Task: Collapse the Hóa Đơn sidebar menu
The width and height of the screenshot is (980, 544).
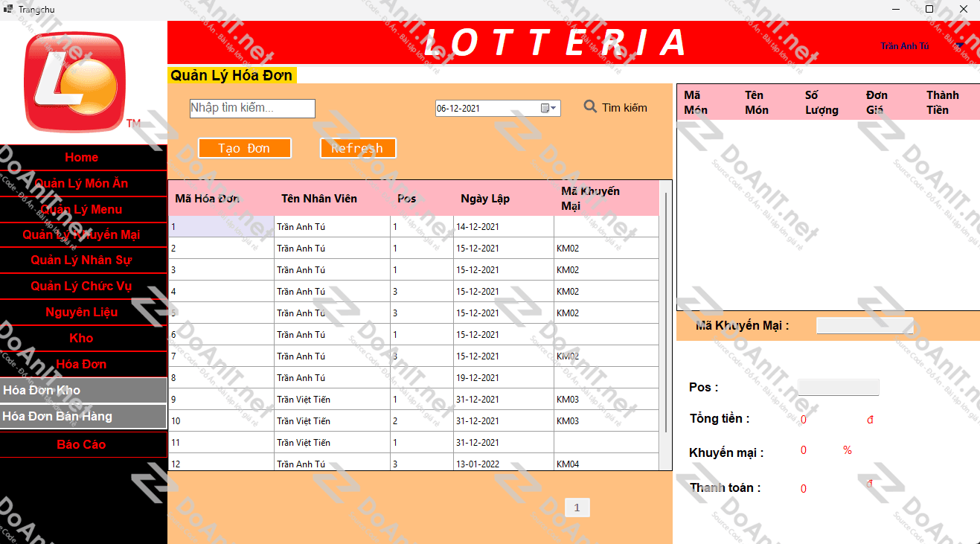Action: tap(82, 364)
